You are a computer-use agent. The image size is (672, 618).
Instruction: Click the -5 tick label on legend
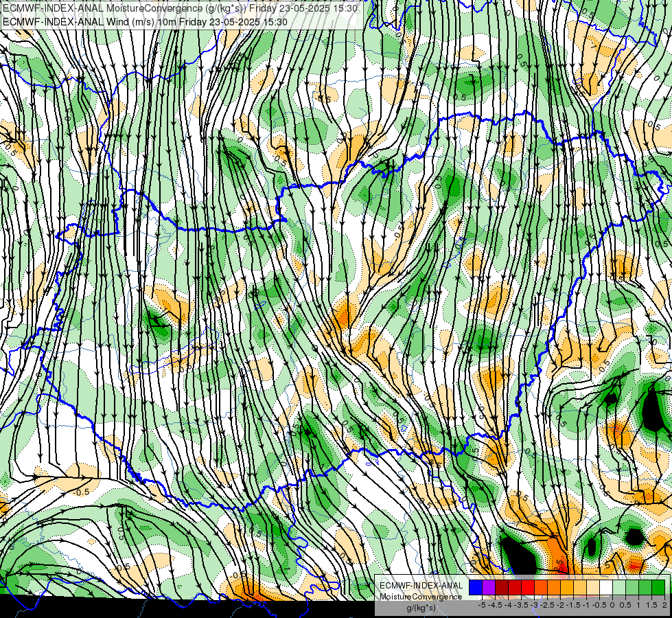(x=481, y=605)
